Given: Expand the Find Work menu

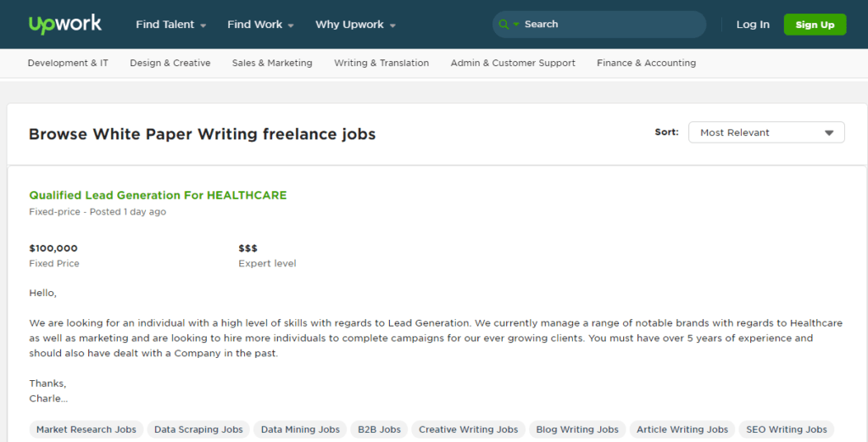Looking at the screenshot, I should tap(261, 25).
